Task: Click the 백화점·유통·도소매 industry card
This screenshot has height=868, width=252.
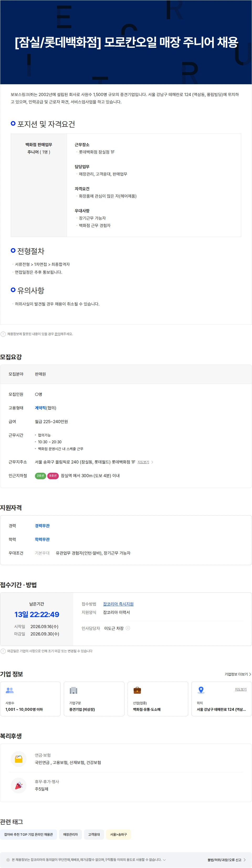Action: (158, 699)
